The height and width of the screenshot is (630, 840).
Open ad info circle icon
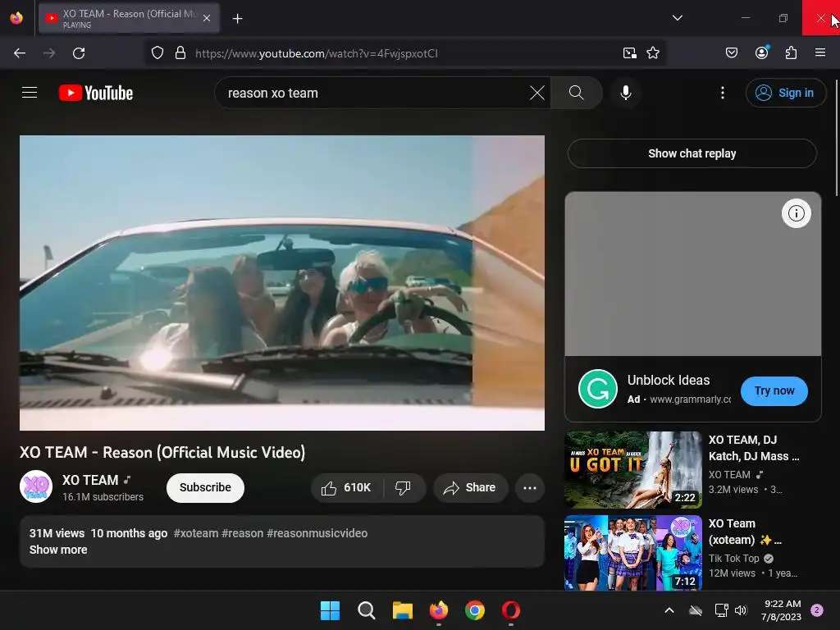796,213
